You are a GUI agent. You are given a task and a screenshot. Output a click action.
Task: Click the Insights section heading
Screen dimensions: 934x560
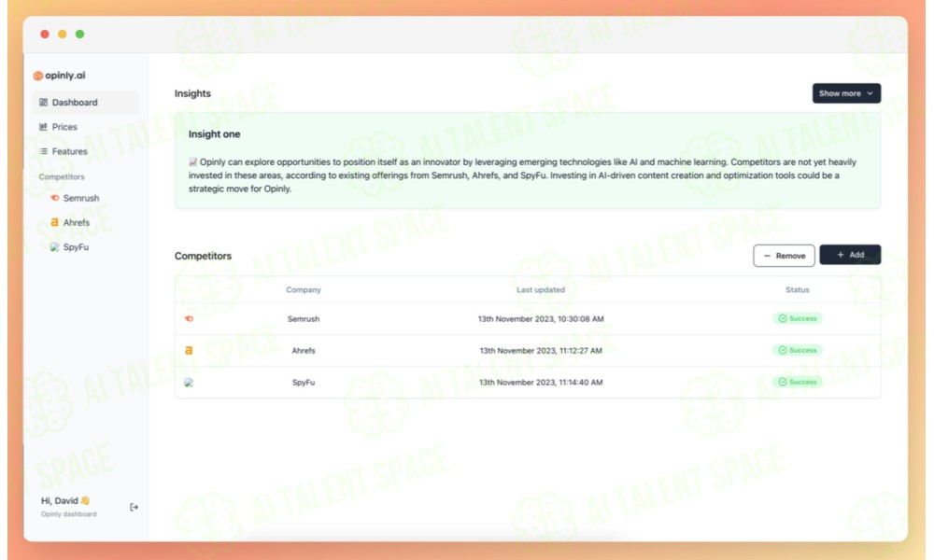192,93
